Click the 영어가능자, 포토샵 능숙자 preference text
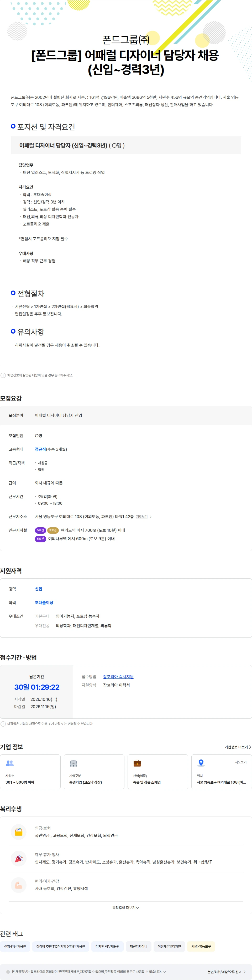Image resolution: width=252 pixels, height=980 pixels. pos(77,616)
